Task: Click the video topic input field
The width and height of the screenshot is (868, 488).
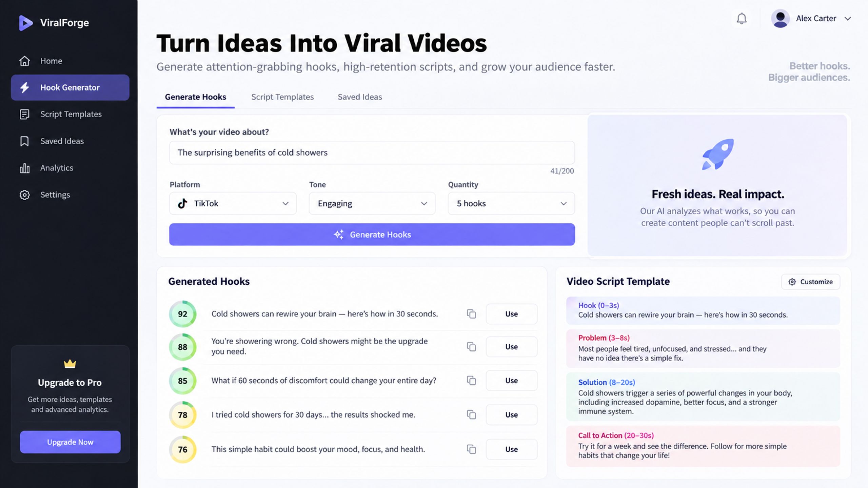Action: pyautogui.click(x=372, y=152)
